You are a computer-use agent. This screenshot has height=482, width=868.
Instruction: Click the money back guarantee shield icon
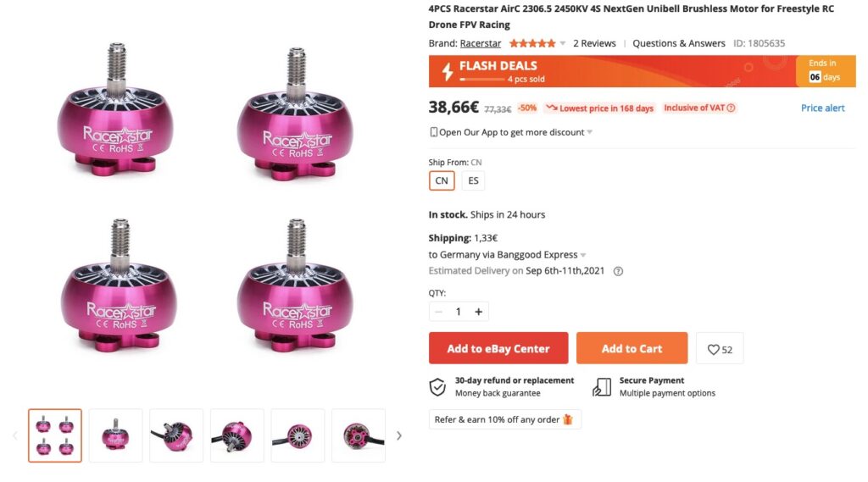[x=437, y=387]
